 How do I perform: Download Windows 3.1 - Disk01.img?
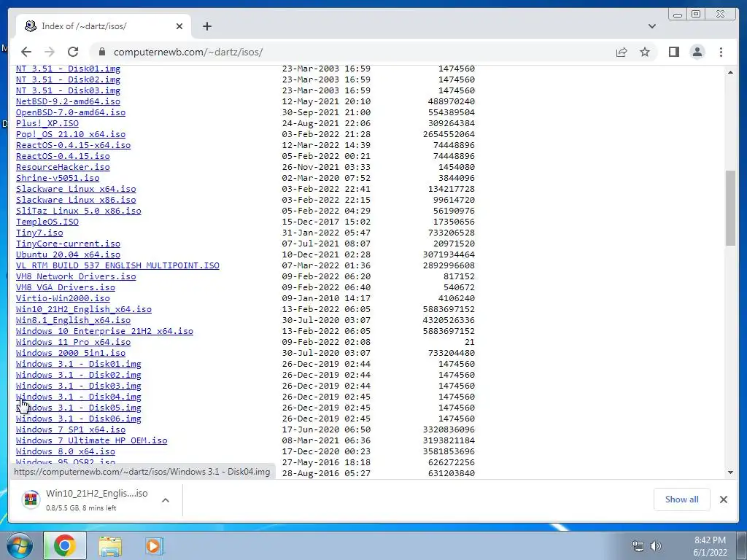[x=79, y=365]
